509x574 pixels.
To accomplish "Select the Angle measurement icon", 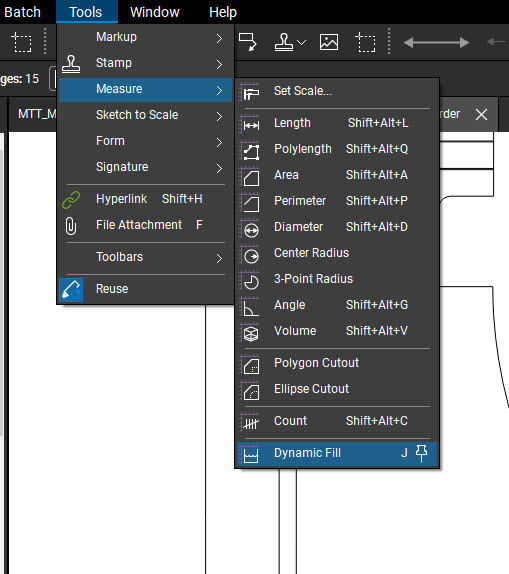I will [250, 305].
